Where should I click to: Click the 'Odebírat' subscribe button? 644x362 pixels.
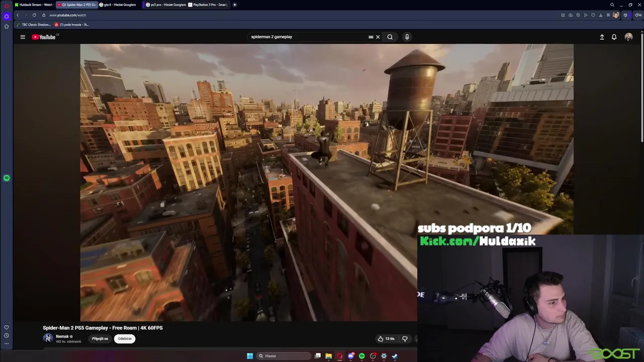[x=125, y=338]
